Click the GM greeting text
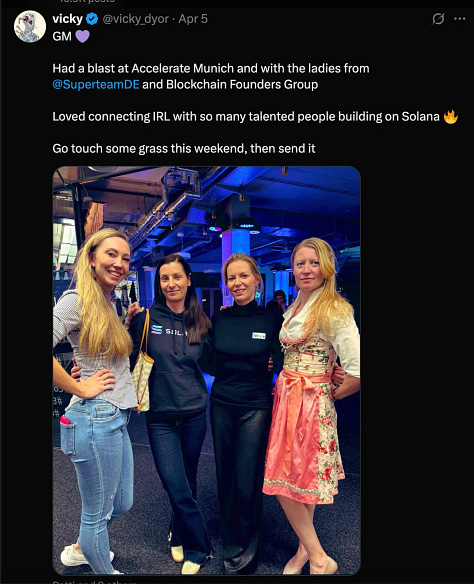474x584 pixels. (62, 36)
